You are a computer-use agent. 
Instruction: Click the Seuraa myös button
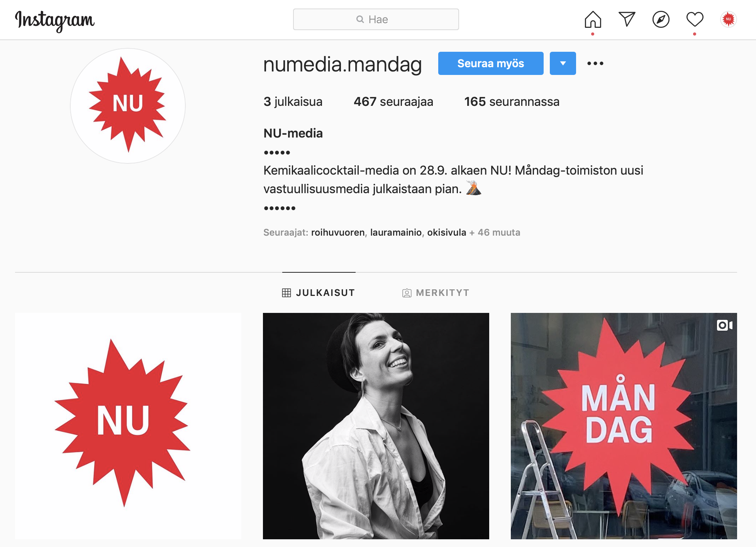[490, 63]
